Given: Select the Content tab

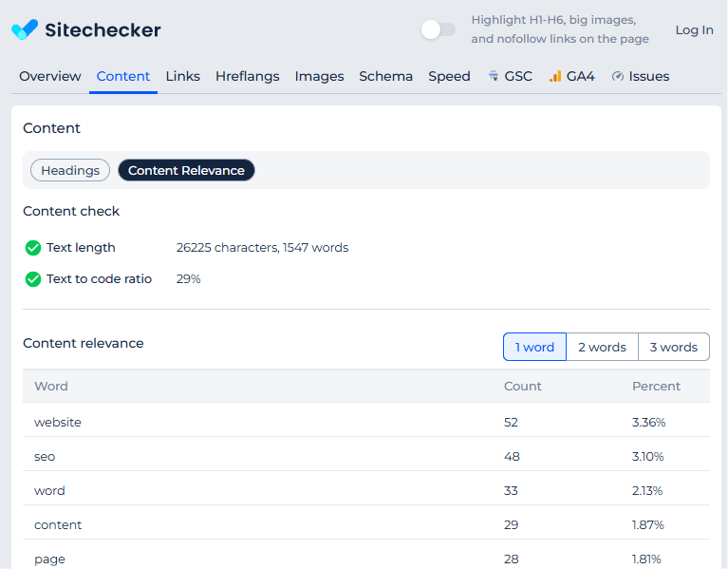Looking at the screenshot, I should 123,76.
